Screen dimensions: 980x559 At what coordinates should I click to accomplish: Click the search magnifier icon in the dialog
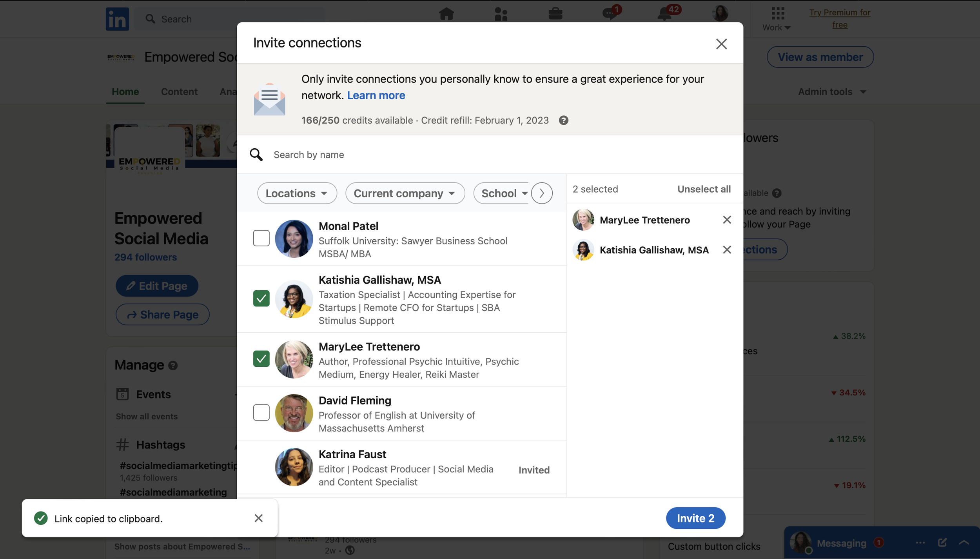pos(256,155)
